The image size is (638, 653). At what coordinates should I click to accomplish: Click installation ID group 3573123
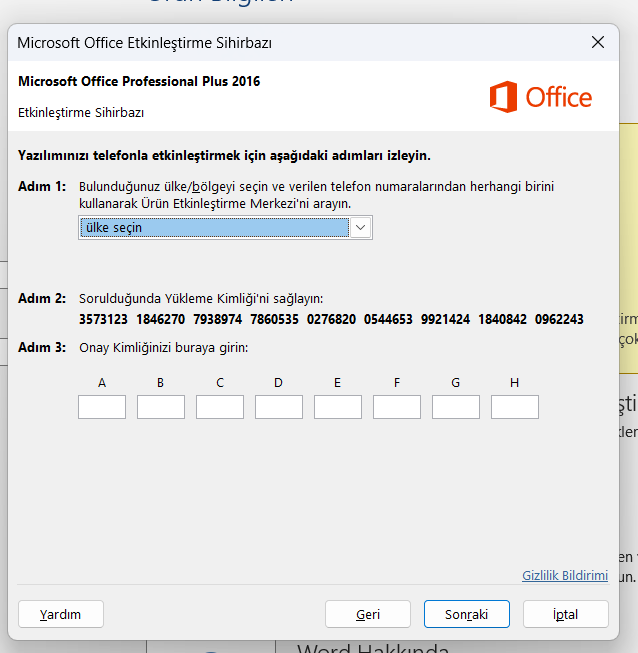pos(103,319)
